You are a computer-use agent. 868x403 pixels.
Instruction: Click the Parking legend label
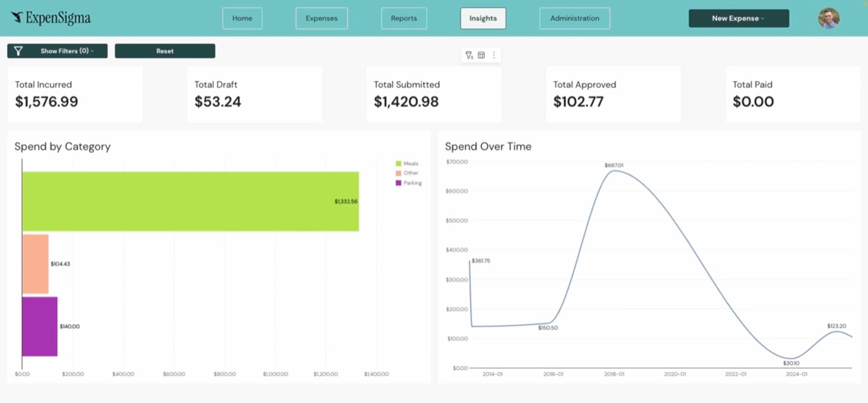click(413, 183)
